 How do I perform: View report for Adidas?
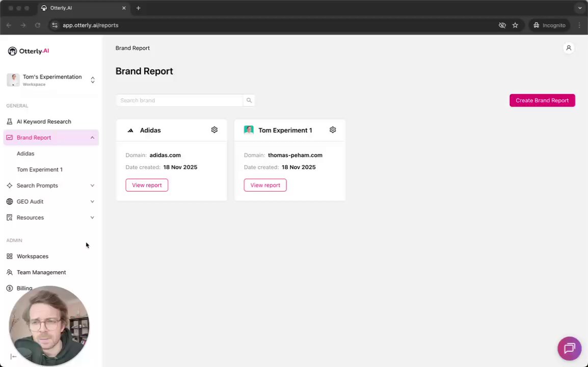(x=147, y=185)
